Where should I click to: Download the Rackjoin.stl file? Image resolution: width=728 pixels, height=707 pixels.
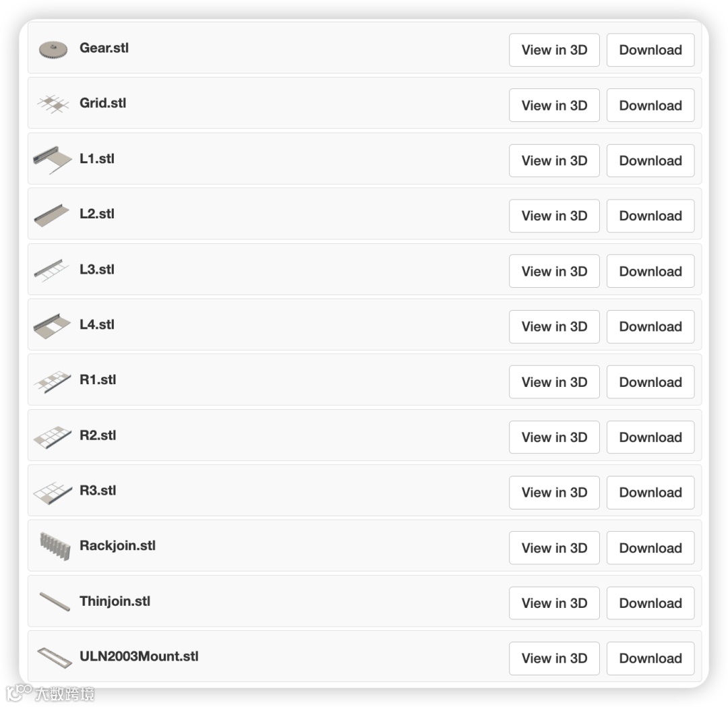coord(650,548)
